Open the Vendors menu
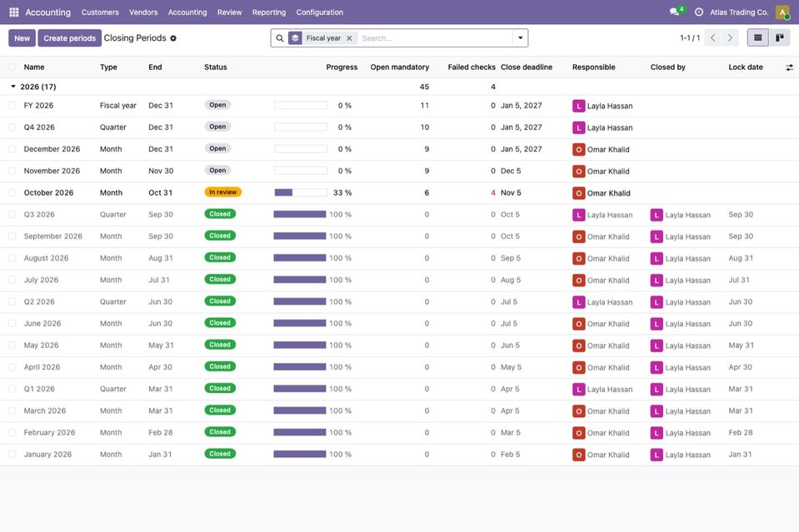Image resolution: width=799 pixels, height=532 pixels. tap(143, 12)
